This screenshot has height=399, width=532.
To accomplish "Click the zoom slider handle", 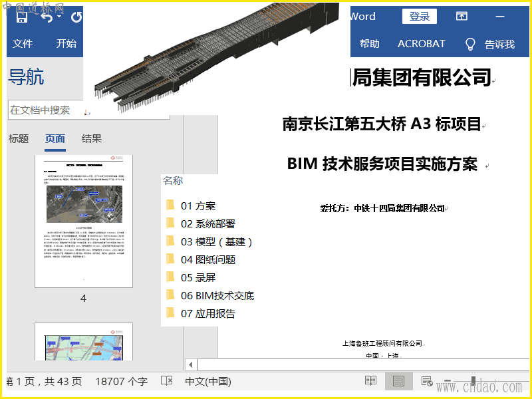I will [x=473, y=380].
